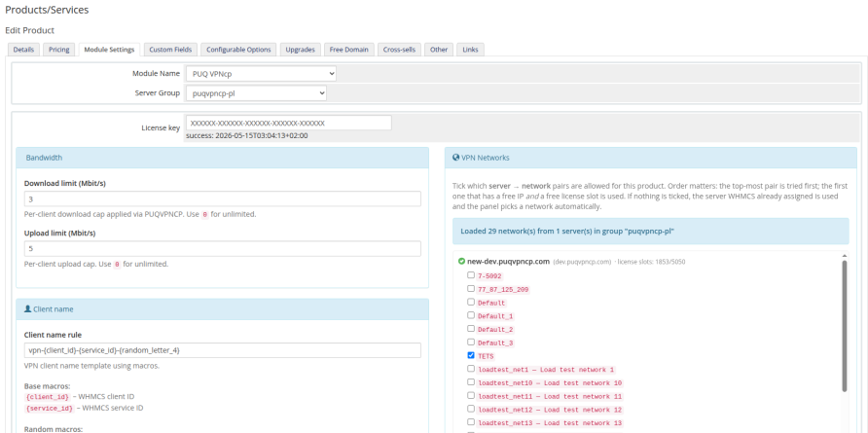Switch to the Upgrades tab
The height and width of the screenshot is (433, 868).
(300, 50)
